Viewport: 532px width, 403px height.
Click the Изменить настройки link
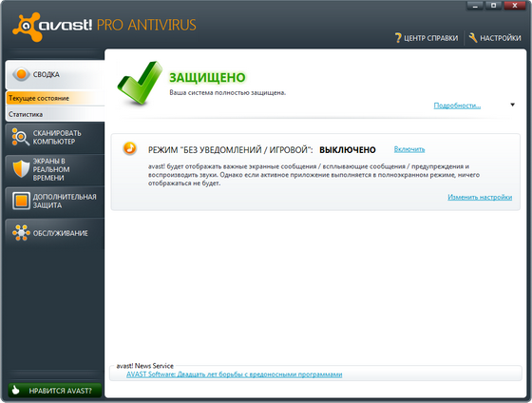(480, 197)
